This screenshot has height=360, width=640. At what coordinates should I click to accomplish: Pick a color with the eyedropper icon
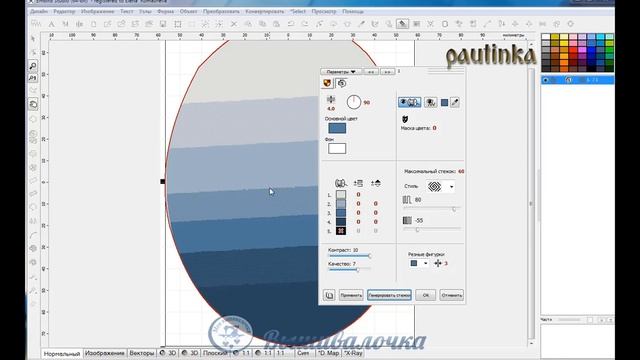pyautogui.click(x=455, y=102)
